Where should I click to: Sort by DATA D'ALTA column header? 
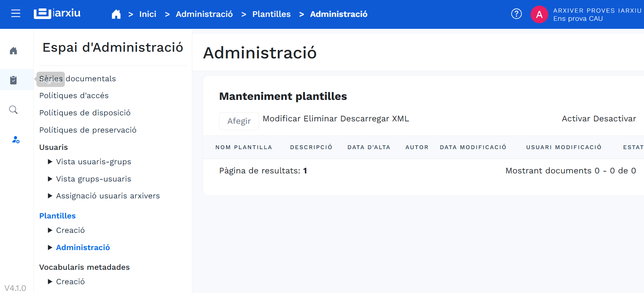pyautogui.click(x=369, y=147)
